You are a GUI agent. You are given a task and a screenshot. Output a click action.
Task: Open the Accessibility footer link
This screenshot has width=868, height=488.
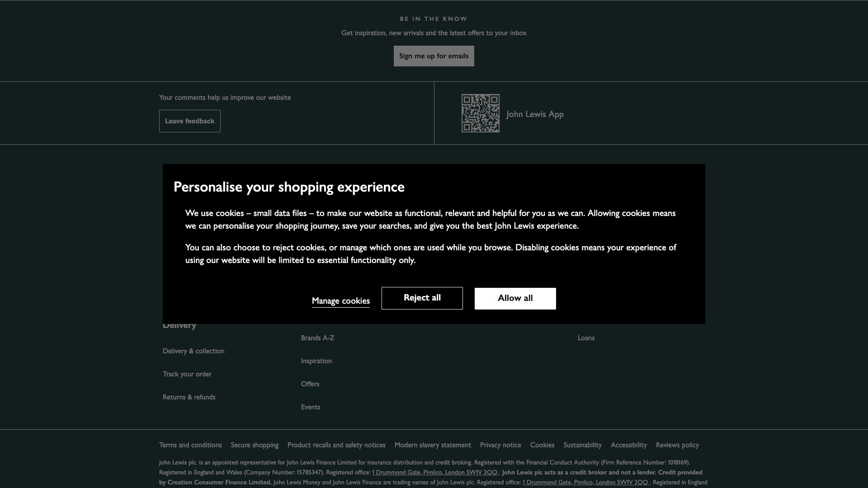pos(628,445)
